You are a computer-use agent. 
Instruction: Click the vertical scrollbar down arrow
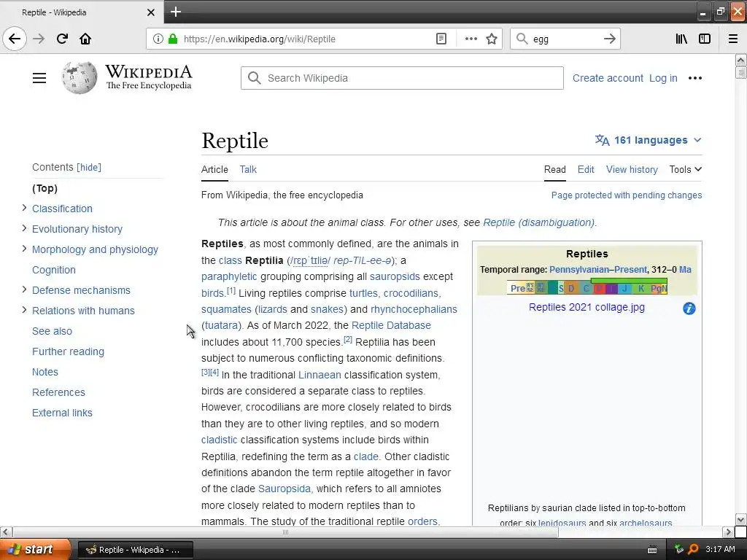coord(740,519)
